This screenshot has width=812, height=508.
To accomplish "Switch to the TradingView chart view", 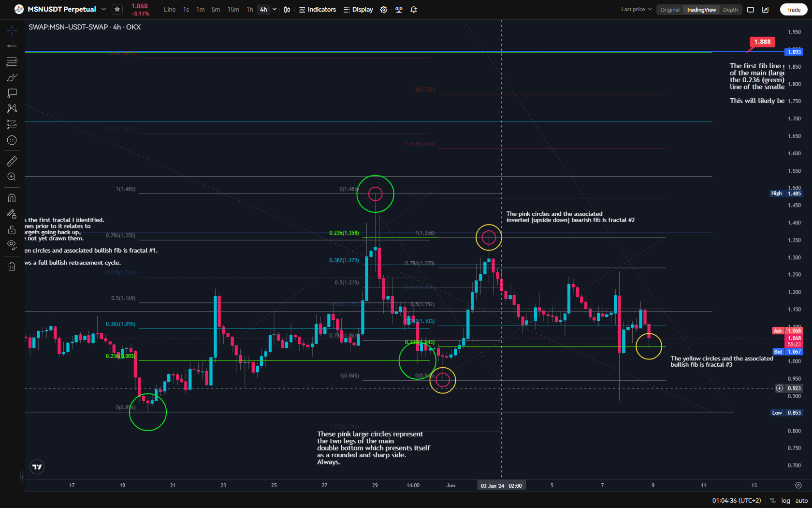I will click(701, 10).
